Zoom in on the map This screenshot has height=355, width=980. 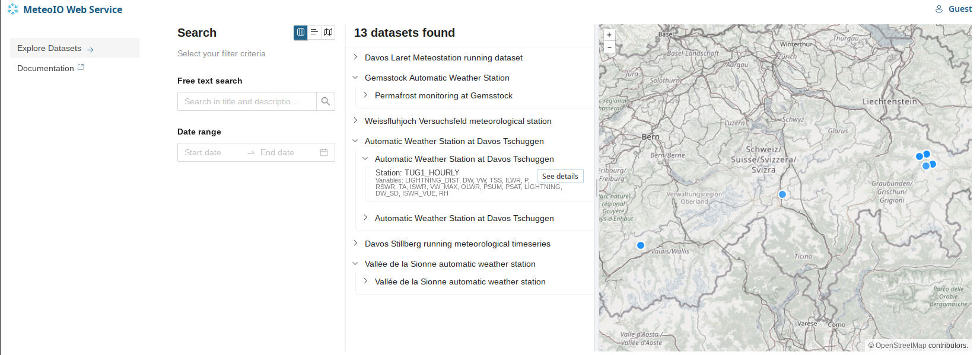[x=609, y=35]
